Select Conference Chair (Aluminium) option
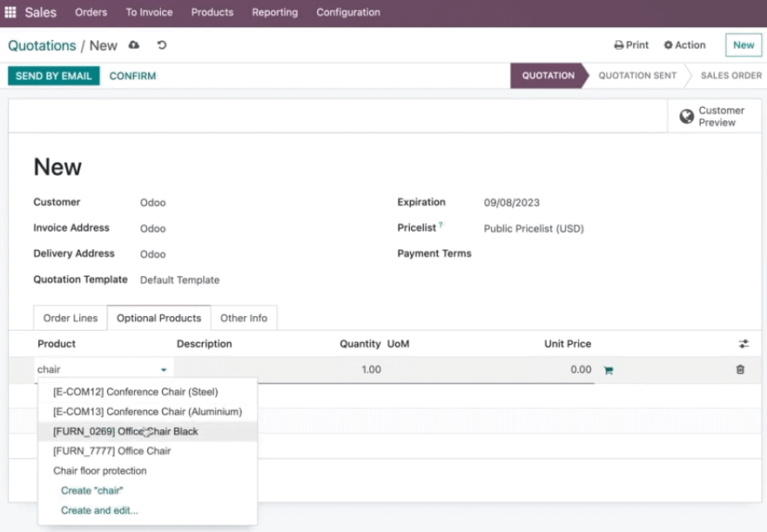 point(148,412)
